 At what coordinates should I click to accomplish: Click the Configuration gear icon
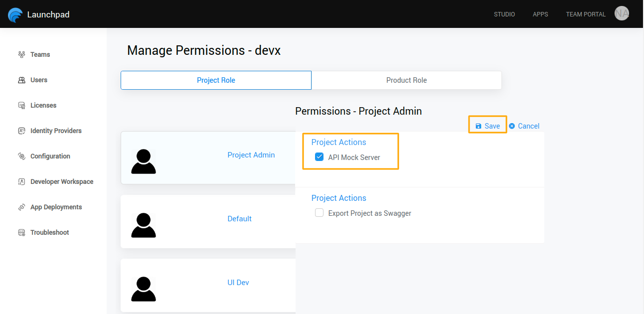point(21,156)
